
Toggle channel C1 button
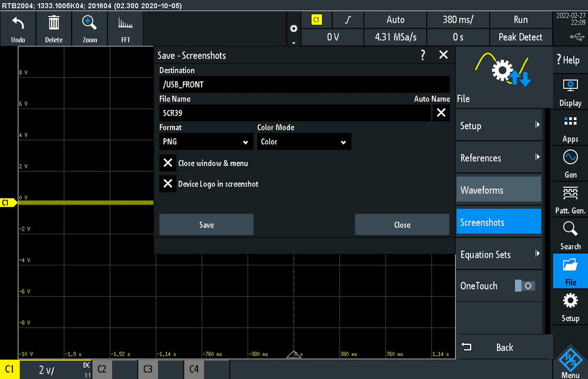[9, 369]
